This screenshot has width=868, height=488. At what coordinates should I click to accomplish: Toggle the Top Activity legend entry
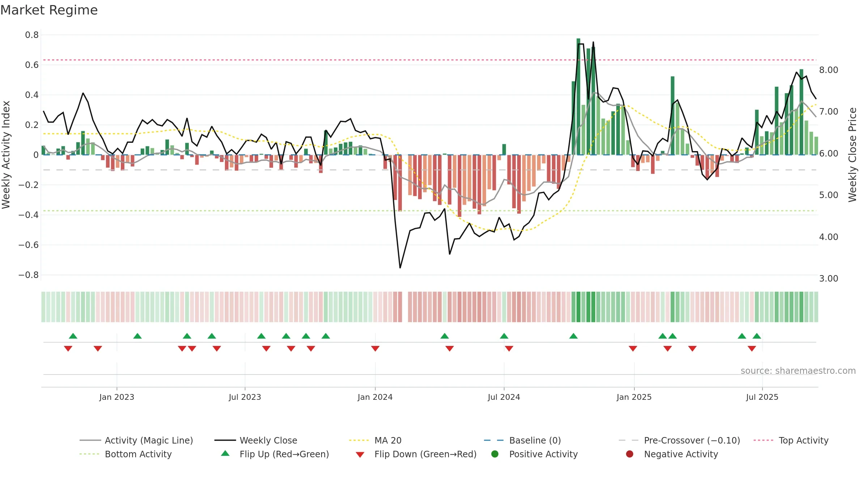(791, 440)
